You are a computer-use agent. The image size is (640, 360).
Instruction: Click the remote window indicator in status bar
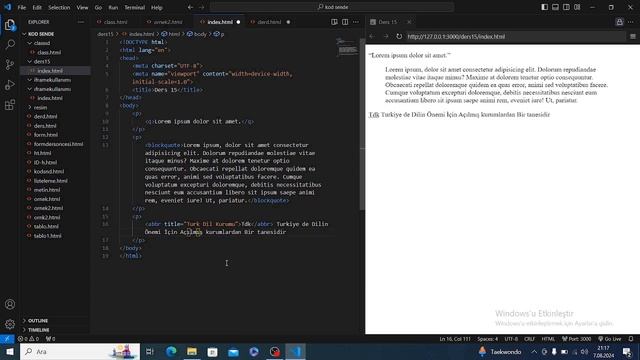pyautogui.click(x=7, y=339)
